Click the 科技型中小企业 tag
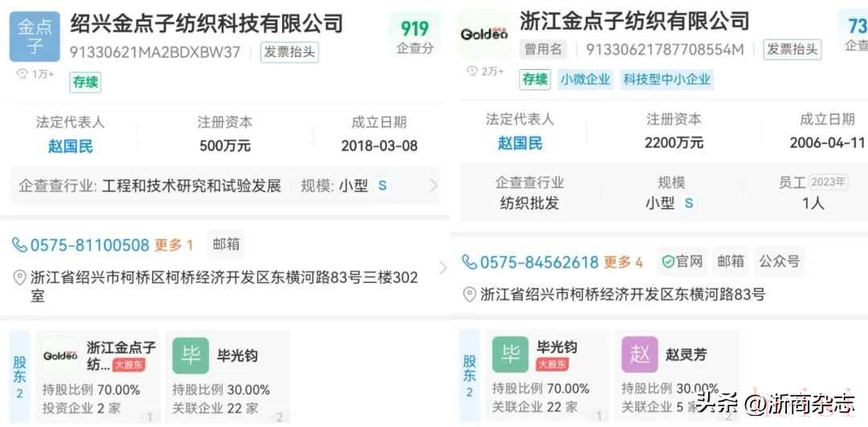 pos(666,79)
